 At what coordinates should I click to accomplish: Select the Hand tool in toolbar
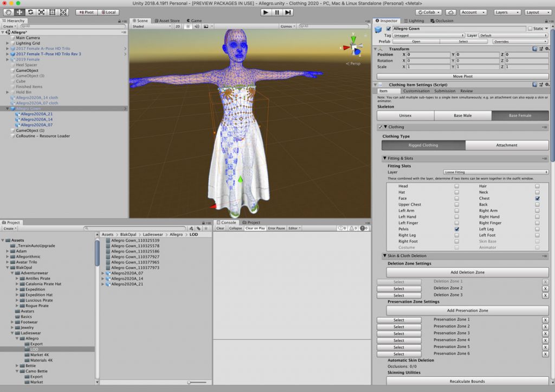(9, 12)
